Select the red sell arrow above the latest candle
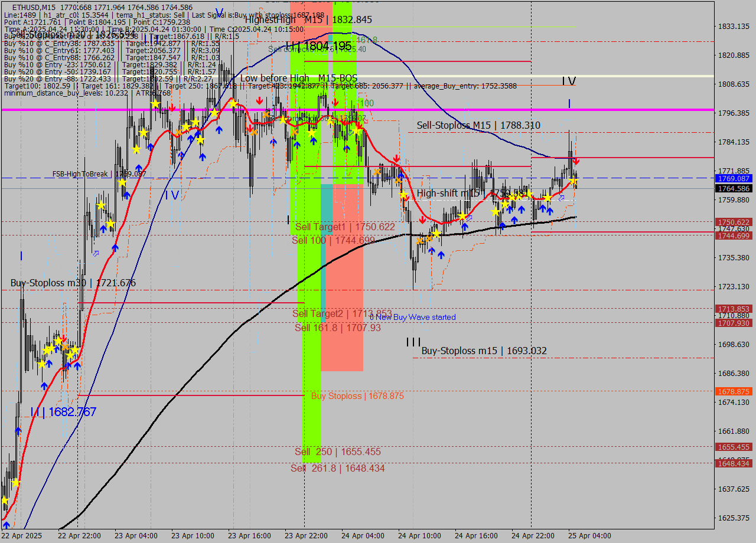The width and height of the screenshot is (756, 543). 576,160
